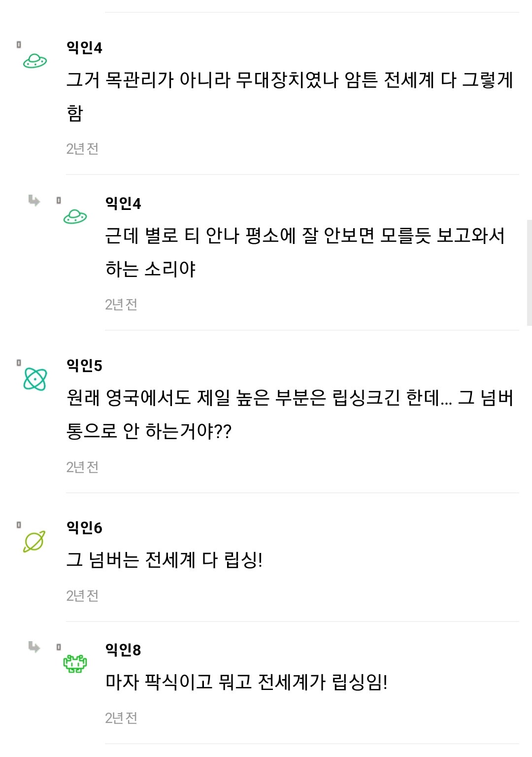532x757 pixels.
Task: Open the ringed planet avatar of 익인6
Action: click(x=34, y=541)
